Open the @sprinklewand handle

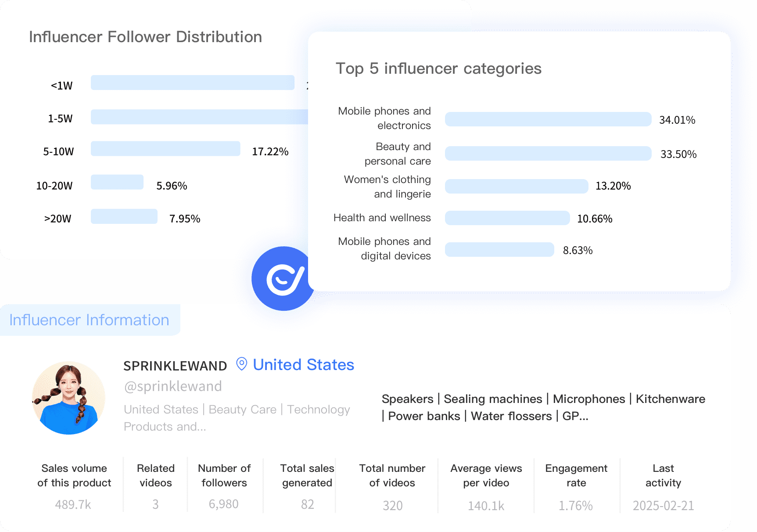(x=173, y=386)
